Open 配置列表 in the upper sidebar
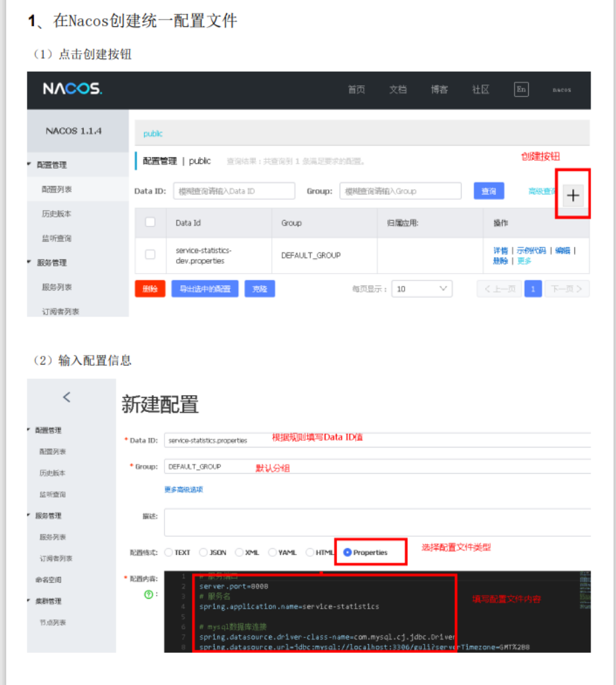Viewport: 616px width, 685px height. pyautogui.click(x=57, y=189)
